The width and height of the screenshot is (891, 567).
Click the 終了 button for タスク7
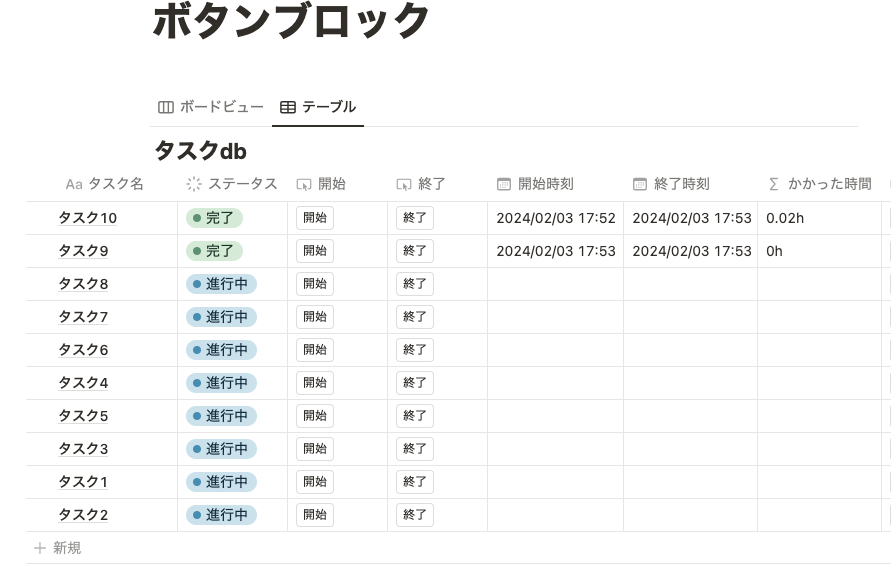click(415, 316)
